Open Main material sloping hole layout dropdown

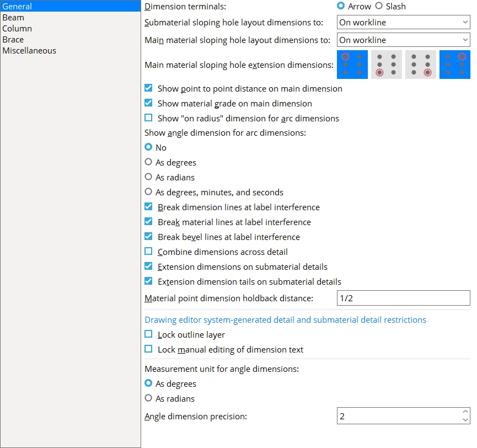(x=403, y=40)
